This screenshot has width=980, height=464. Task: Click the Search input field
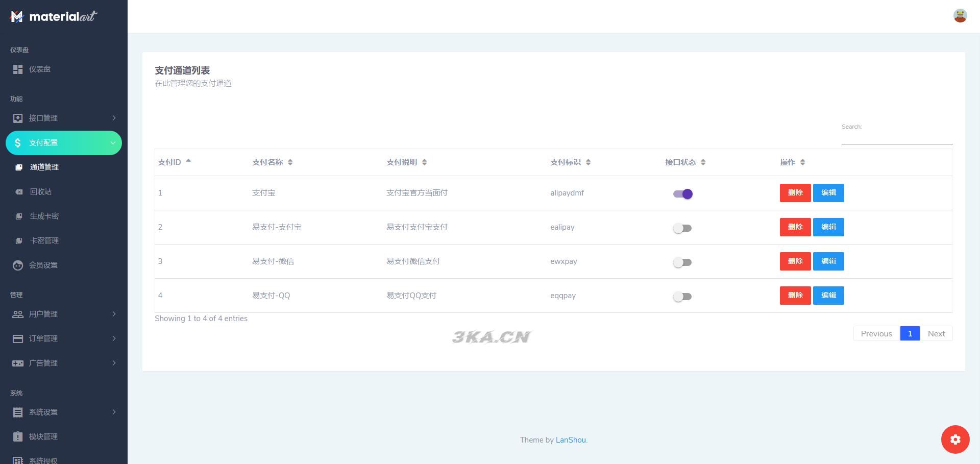pos(896,138)
